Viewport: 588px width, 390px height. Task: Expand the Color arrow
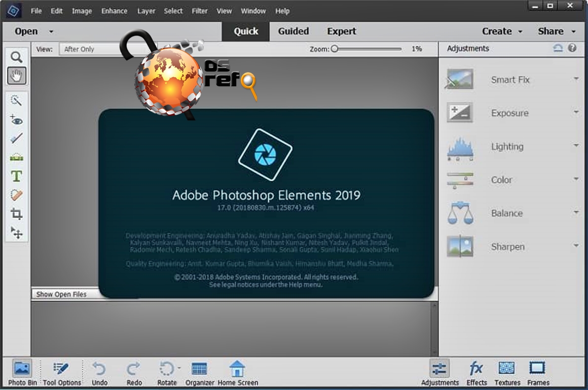(x=576, y=179)
